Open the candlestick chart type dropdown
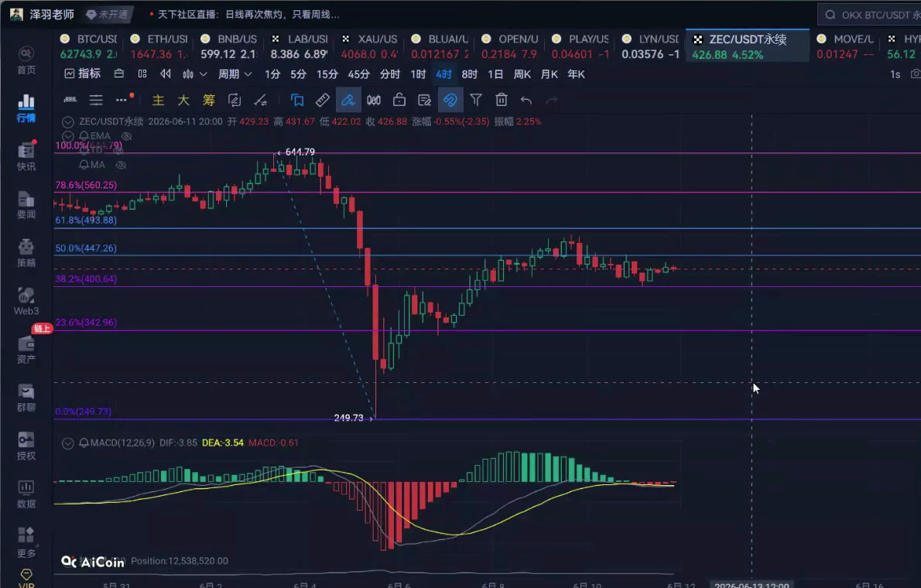Screen dimensions: 921x588 [194, 74]
